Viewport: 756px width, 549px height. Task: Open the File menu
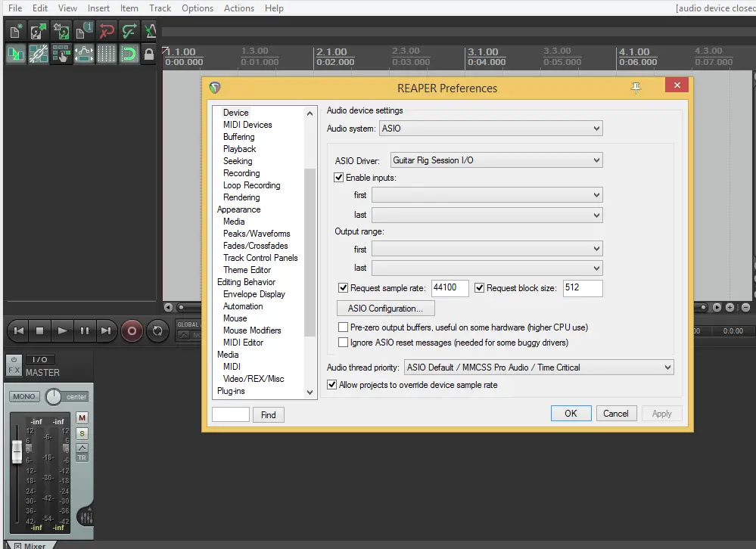[15, 8]
